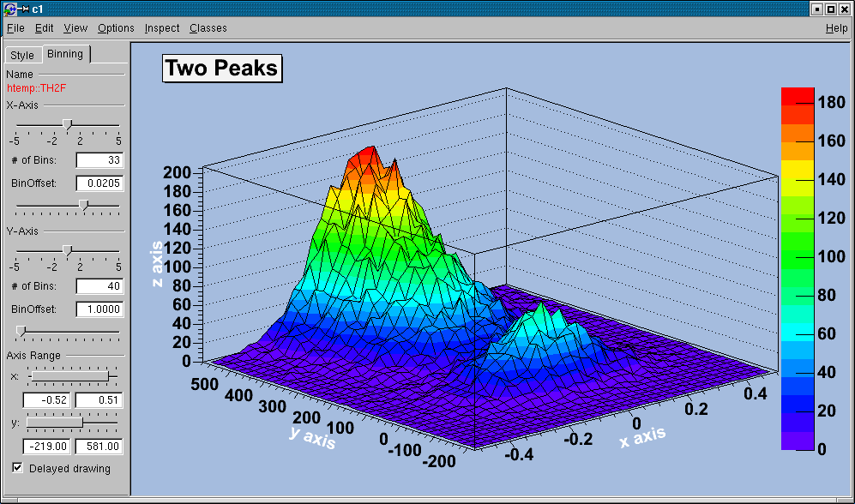Switch to the Style tab
Screen dimensions: 855x504
click(x=22, y=56)
